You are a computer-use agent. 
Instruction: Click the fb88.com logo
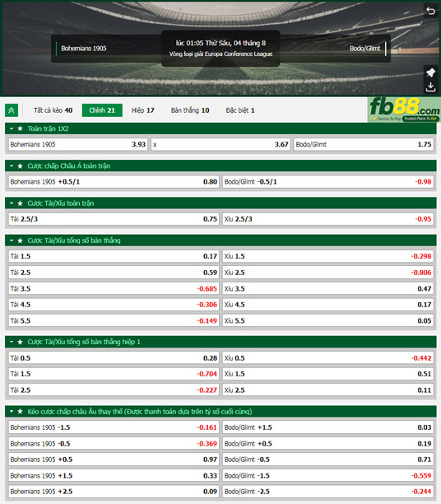coord(404,110)
